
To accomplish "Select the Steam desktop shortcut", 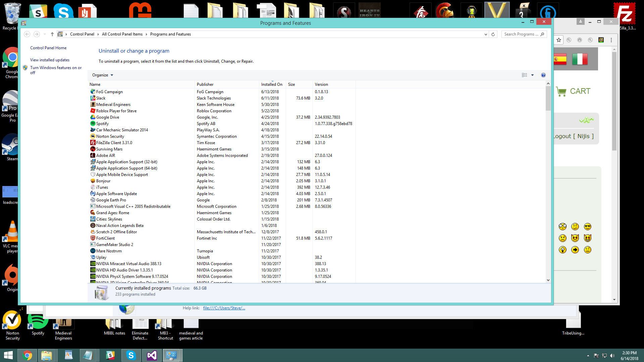I will (11, 147).
